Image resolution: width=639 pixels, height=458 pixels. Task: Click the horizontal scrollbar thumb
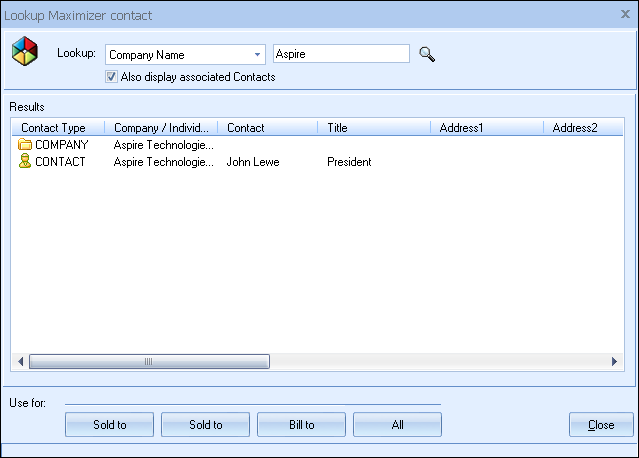click(x=148, y=362)
